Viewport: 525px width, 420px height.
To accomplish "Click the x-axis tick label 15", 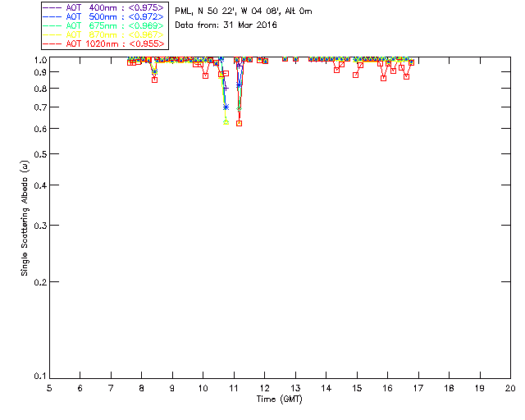I will point(357,388).
